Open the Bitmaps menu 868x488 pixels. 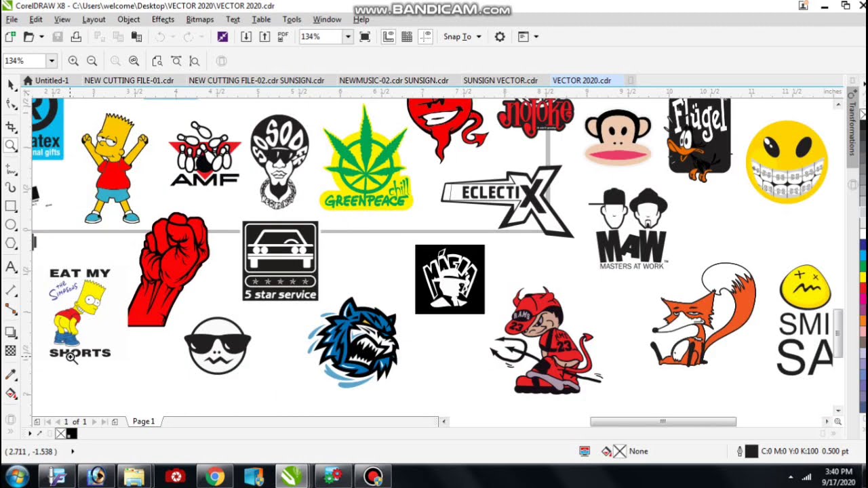pos(199,20)
